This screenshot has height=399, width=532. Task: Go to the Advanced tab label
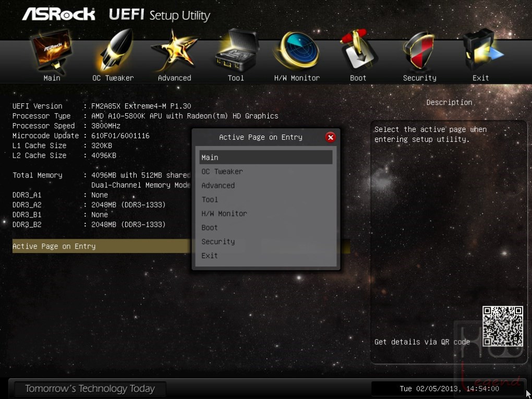174,78
